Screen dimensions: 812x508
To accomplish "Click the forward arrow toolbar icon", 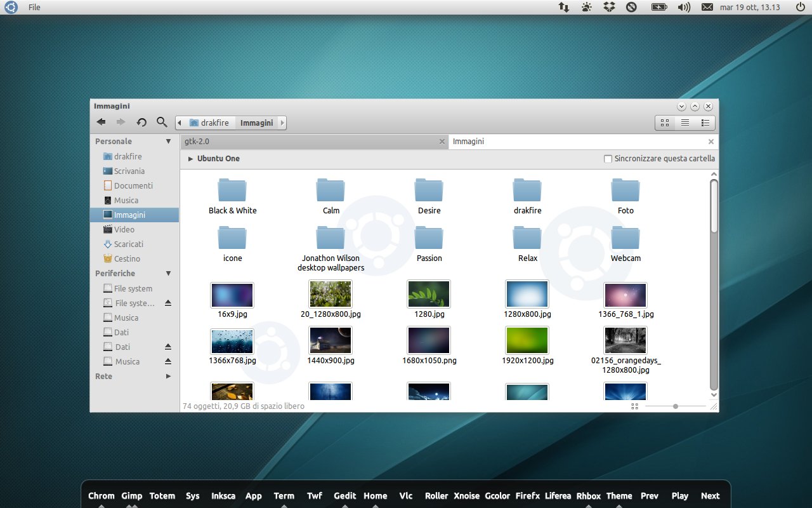I will point(121,122).
